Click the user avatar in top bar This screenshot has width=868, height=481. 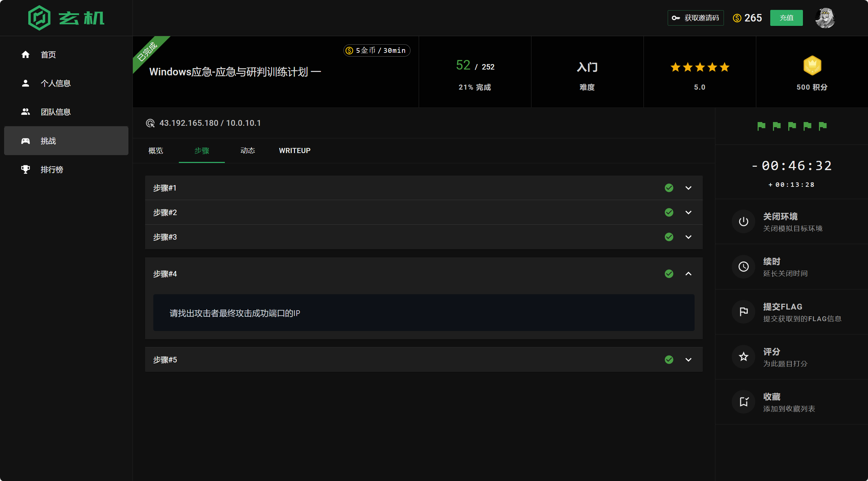coord(825,18)
